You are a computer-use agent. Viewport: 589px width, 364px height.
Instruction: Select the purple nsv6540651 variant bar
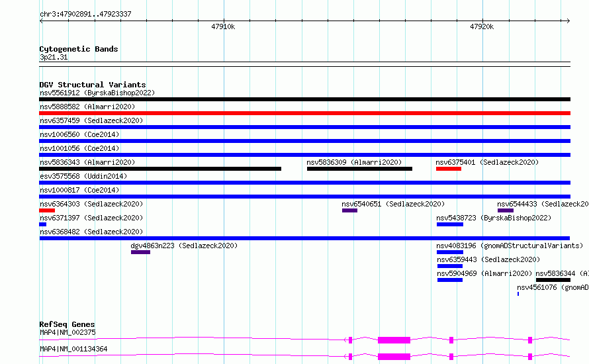(349, 210)
